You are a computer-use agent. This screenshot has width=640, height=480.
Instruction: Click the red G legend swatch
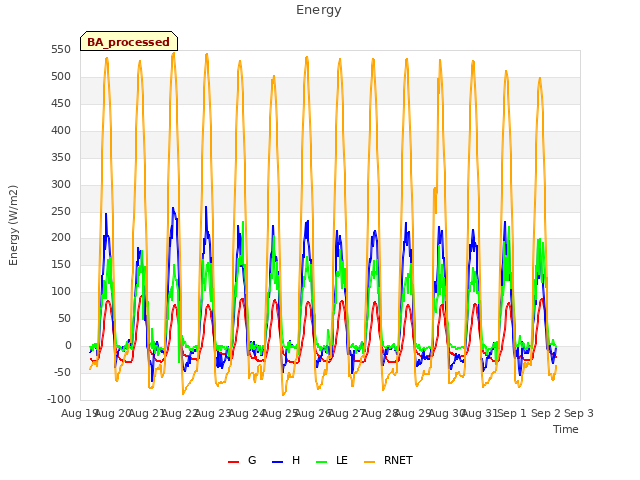pyautogui.click(x=233, y=462)
